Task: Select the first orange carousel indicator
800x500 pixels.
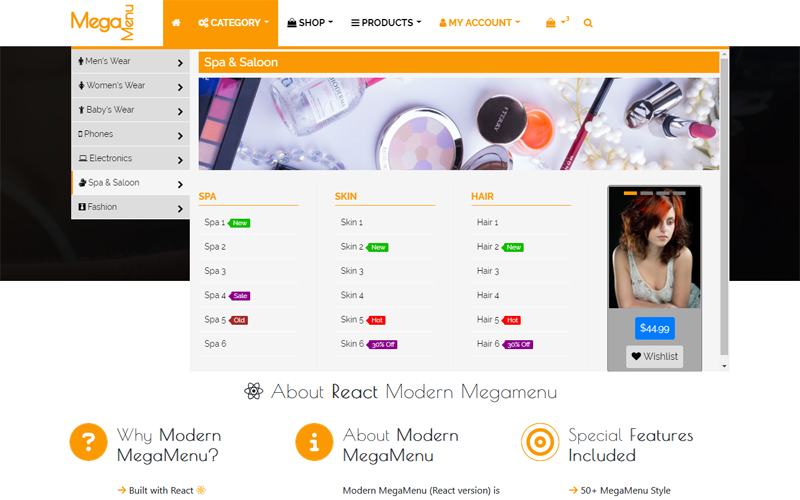Action: pyautogui.click(x=630, y=193)
